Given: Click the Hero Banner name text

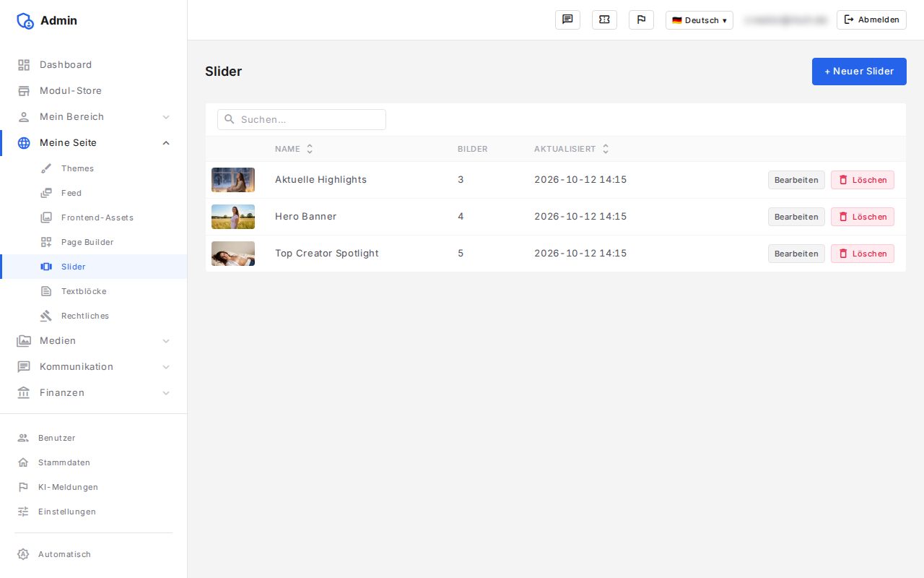Looking at the screenshot, I should coord(306,217).
